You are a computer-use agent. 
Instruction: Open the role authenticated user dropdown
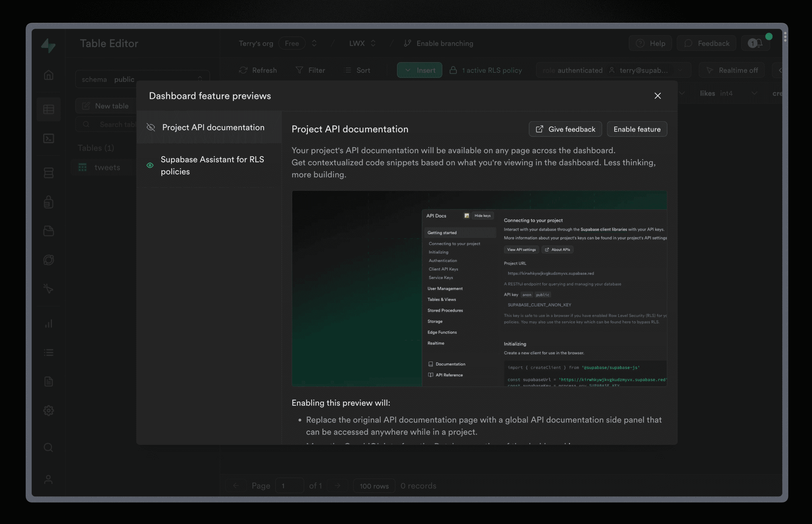[x=613, y=70]
